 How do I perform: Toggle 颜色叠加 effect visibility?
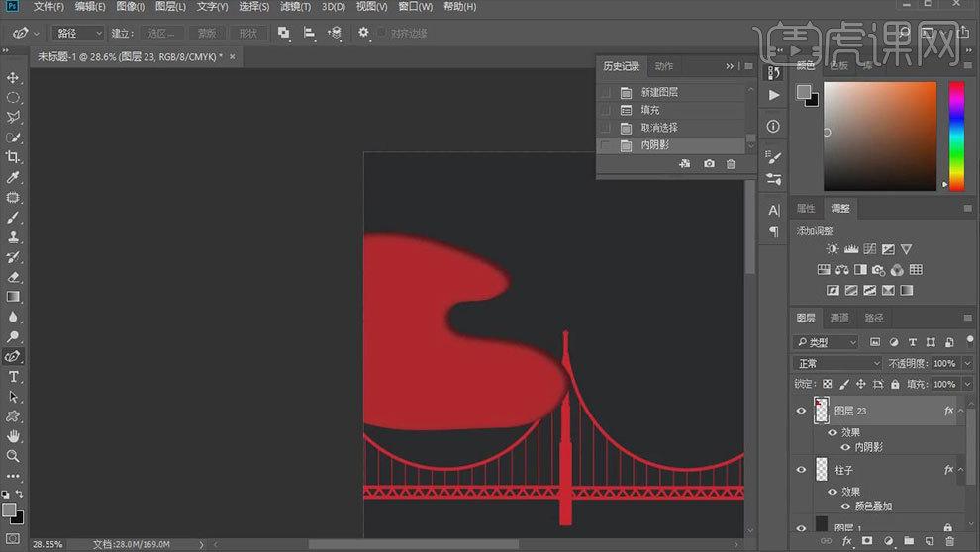tap(845, 506)
